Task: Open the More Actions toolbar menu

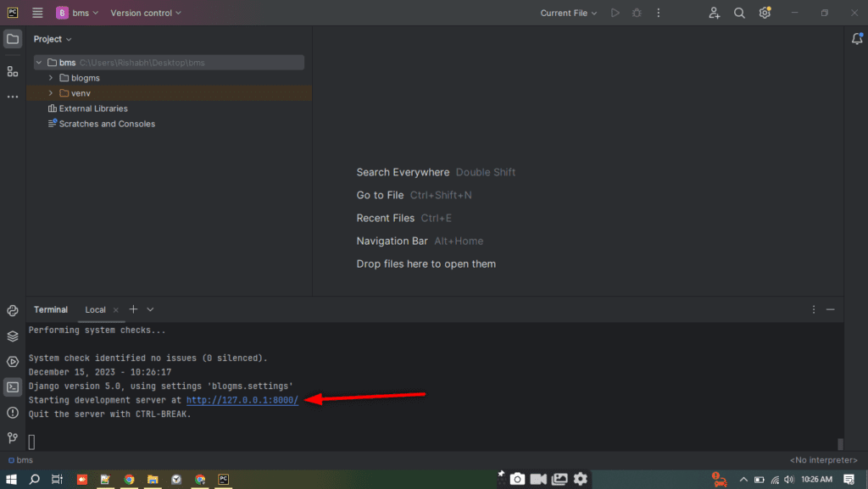Action: (658, 13)
